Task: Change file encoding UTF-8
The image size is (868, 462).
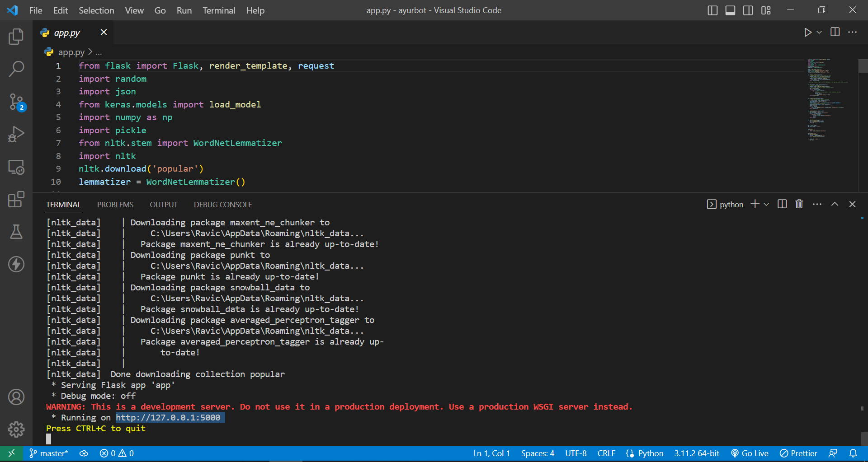Action: tap(576, 453)
